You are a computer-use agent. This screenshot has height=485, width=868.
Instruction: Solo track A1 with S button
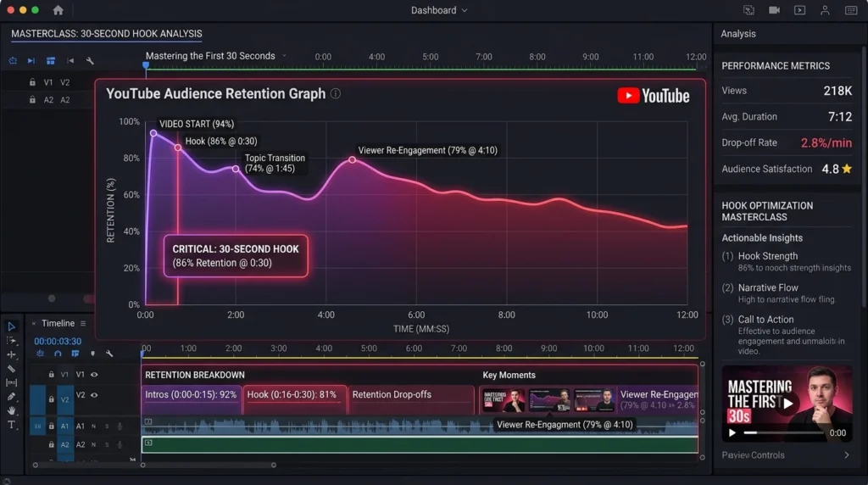pyautogui.click(x=107, y=426)
